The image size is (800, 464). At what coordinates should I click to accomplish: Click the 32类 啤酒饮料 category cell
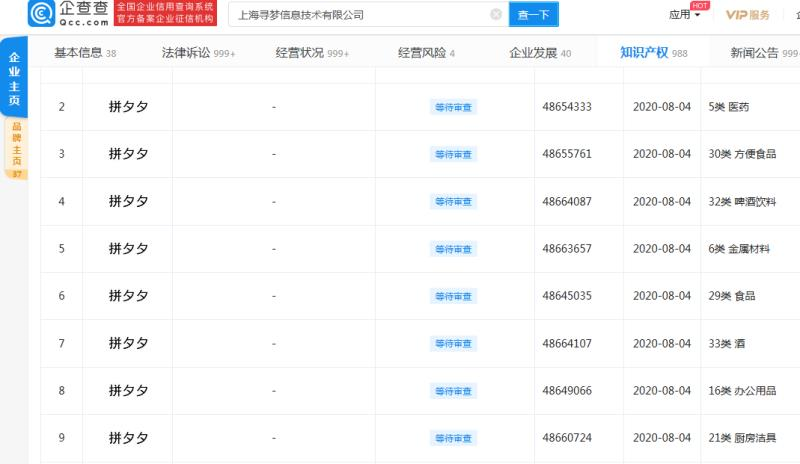(x=742, y=201)
